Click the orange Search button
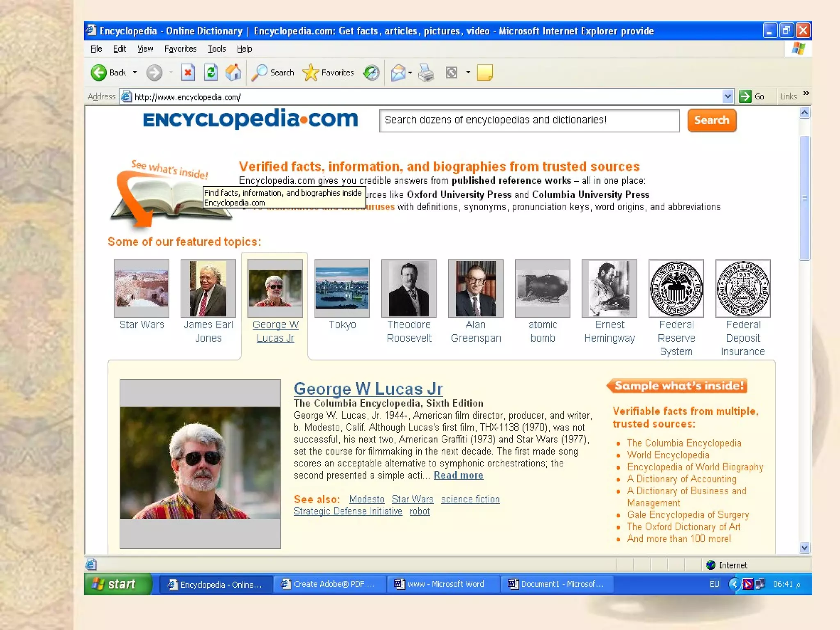Image resolution: width=840 pixels, height=630 pixels. [712, 120]
